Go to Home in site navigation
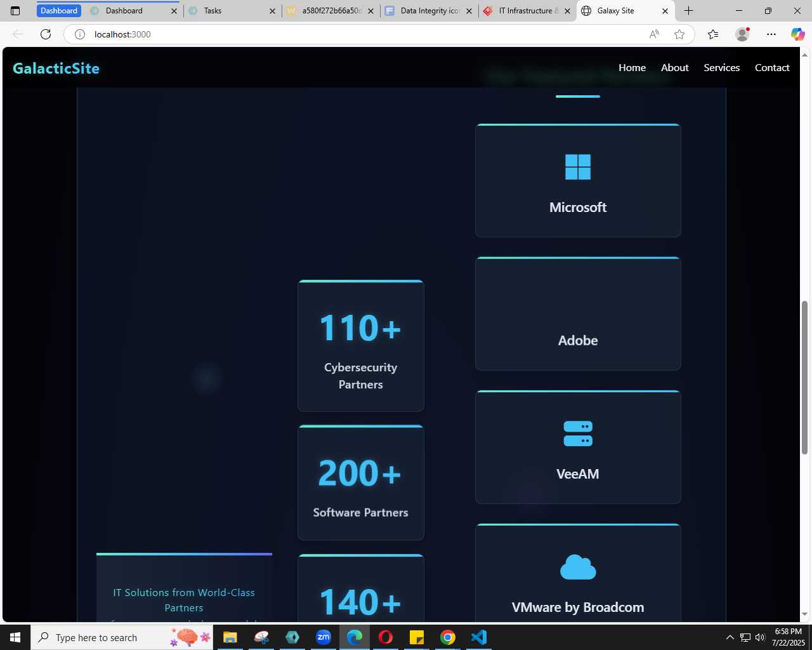Viewport: 812px width, 650px height. click(x=632, y=68)
